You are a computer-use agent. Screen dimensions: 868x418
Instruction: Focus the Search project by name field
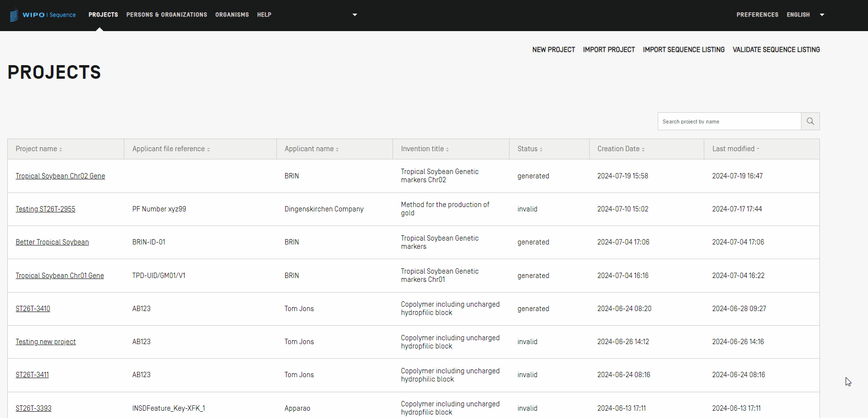coord(729,122)
